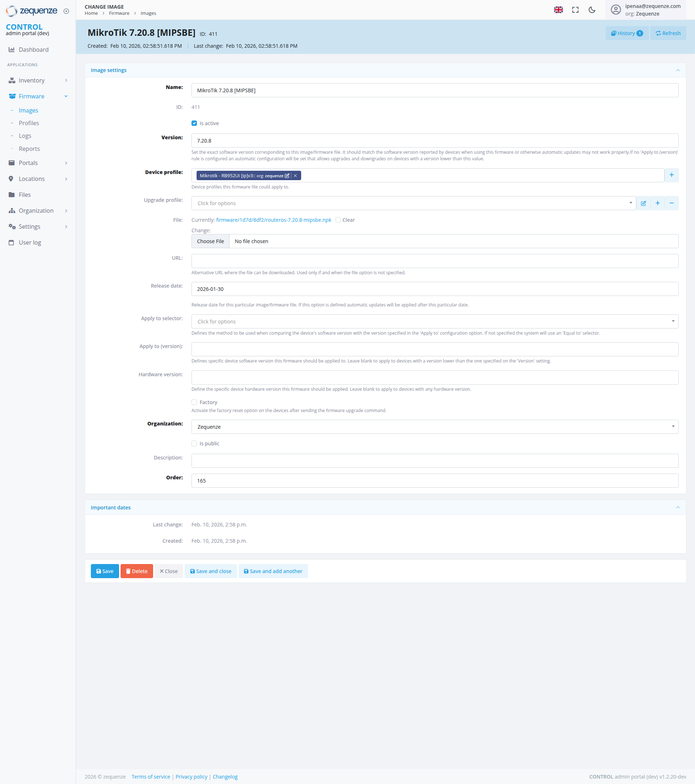The height and width of the screenshot is (784, 695).
Task: Click the 'Save and add another' button
Action: (273, 571)
